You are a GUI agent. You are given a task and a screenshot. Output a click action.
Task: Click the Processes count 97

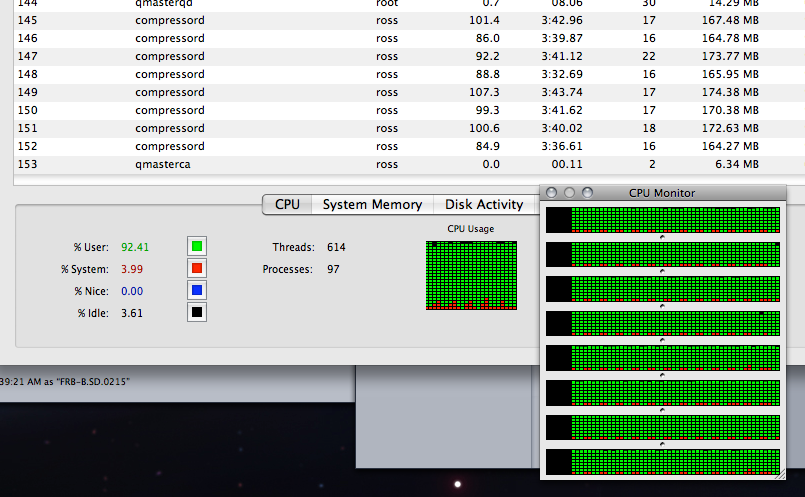(x=333, y=269)
